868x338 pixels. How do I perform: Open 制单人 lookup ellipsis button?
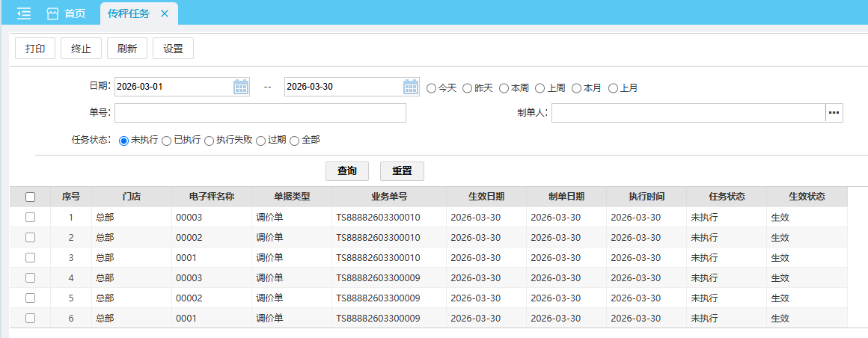pyautogui.click(x=834, y=113)
